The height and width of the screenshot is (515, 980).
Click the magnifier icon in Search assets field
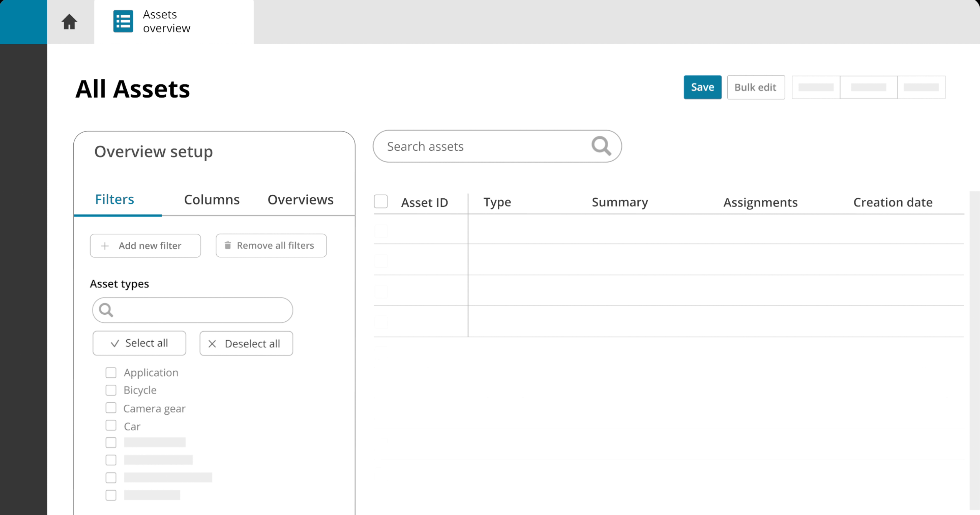pyautogui.click(x=601, y=146)
